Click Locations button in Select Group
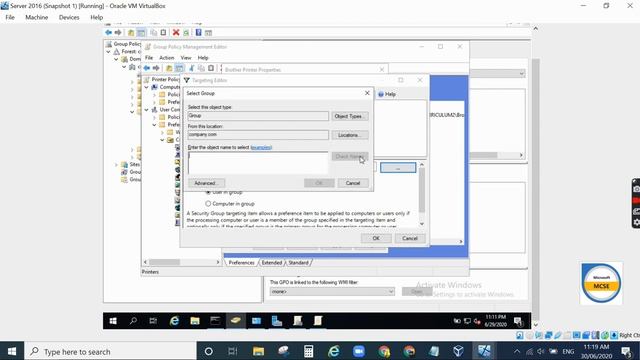This screenshot has width=640, height=360. (x=350, y=135)
